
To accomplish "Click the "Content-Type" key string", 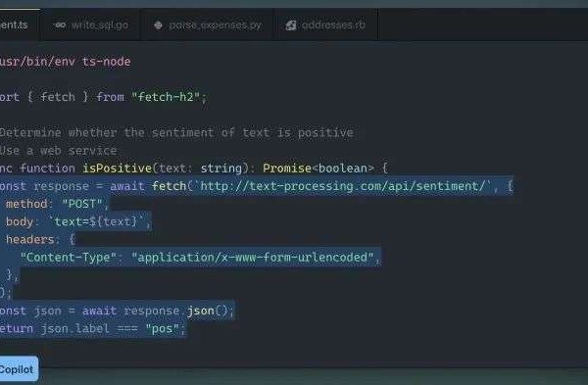I will pos(69,258).
